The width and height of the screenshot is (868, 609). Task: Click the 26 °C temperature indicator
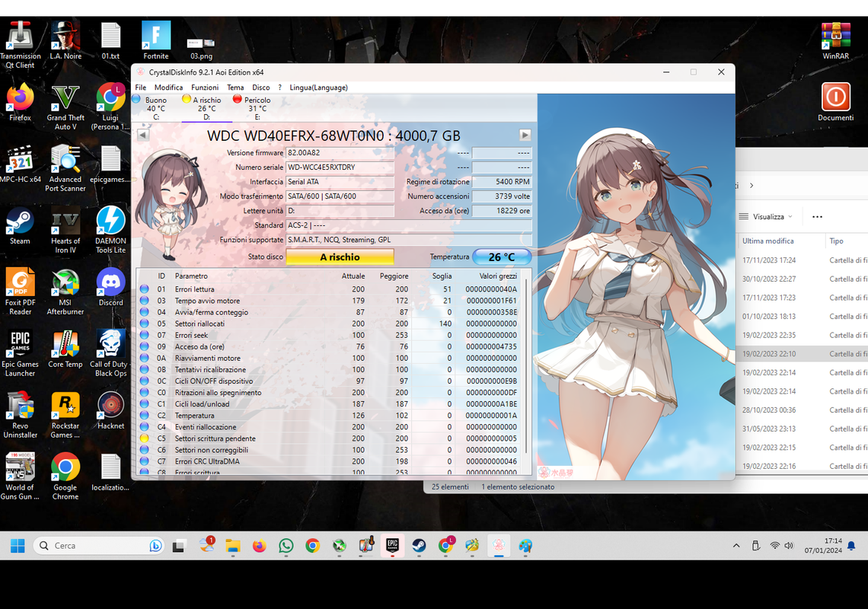(x=502, y=257)
